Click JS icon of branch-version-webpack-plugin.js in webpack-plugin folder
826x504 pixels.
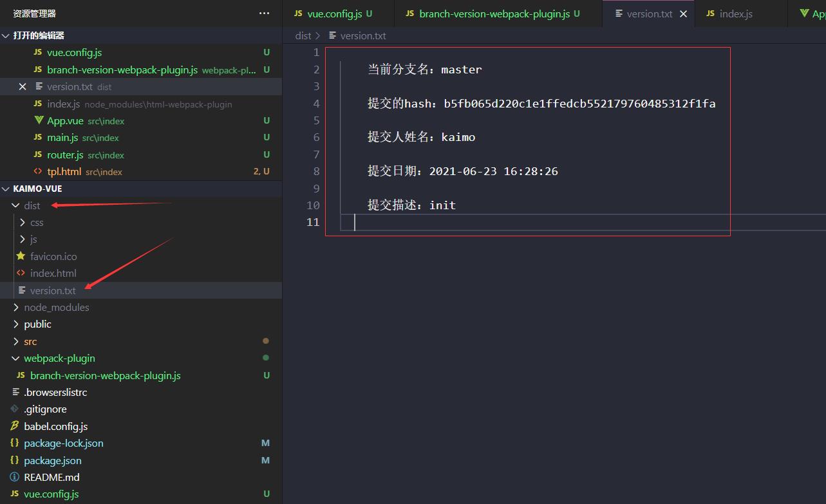[21, 375]
